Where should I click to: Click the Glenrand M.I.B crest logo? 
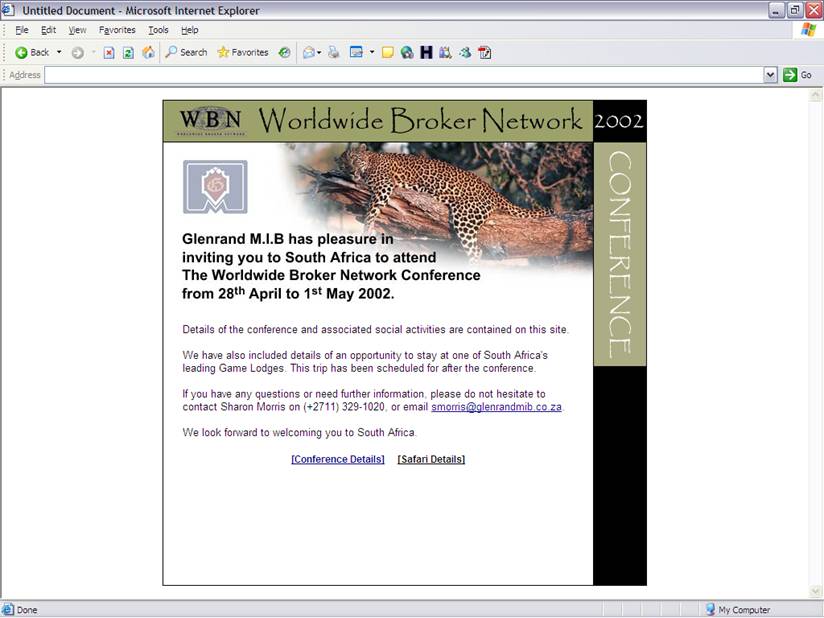[x=215, y=187]
